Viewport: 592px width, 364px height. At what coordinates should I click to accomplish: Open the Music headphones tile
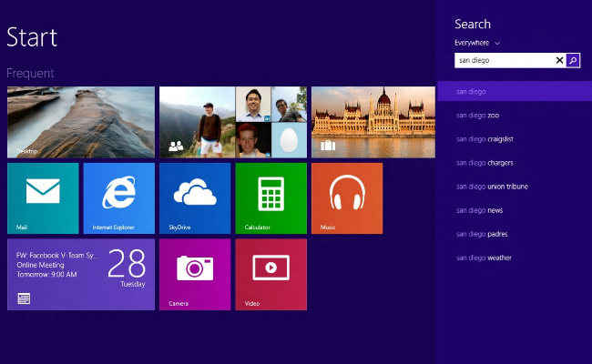coord(347,198)
